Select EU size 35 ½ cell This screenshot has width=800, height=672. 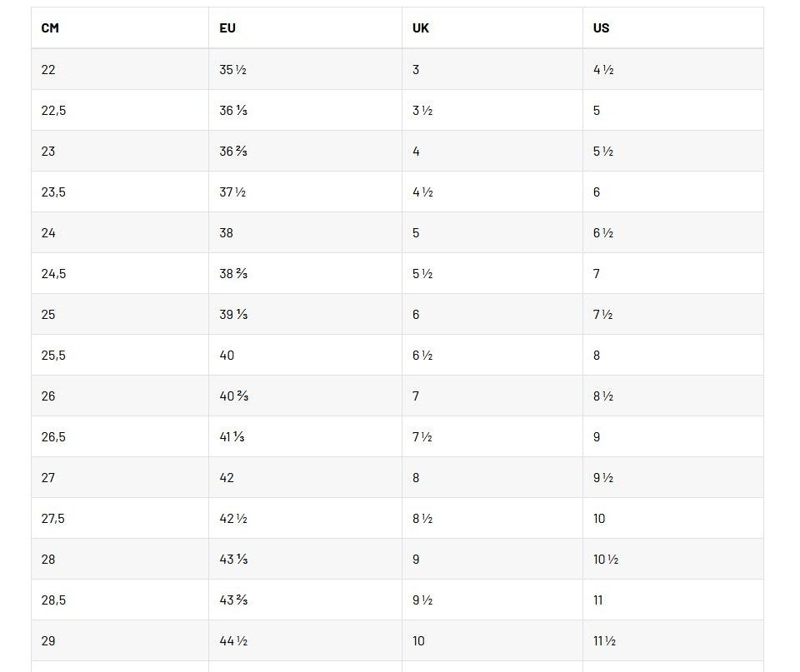(x=232, y=69)
